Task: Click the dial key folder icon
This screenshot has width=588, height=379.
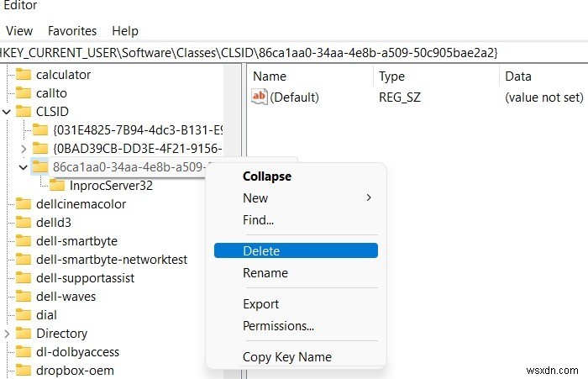Action: [24, 314]
